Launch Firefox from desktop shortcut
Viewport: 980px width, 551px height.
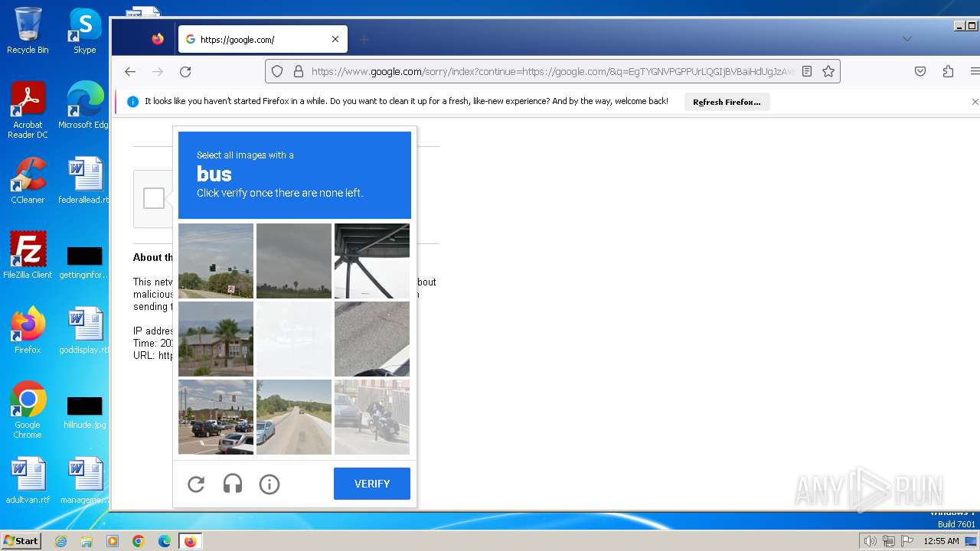[x=28, y=331]
